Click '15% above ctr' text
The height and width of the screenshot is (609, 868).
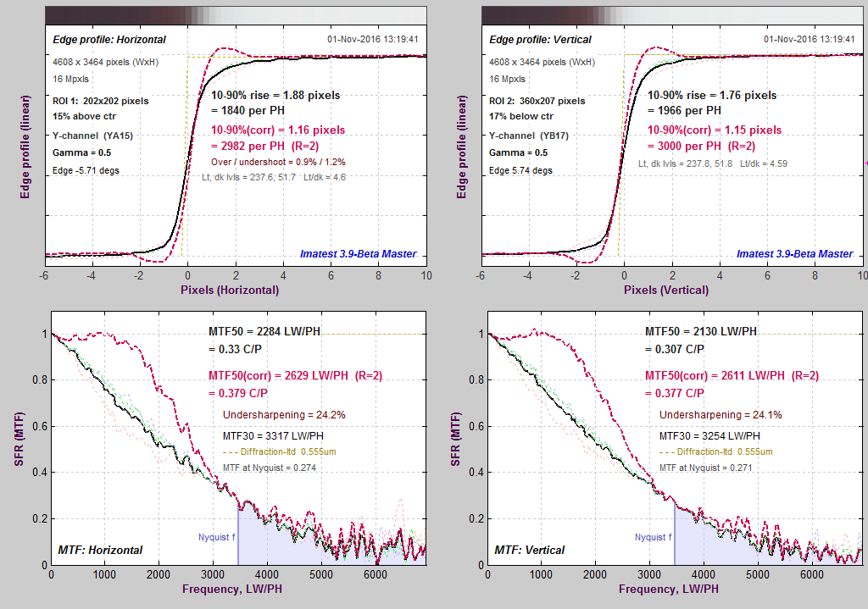click(84, 117)
